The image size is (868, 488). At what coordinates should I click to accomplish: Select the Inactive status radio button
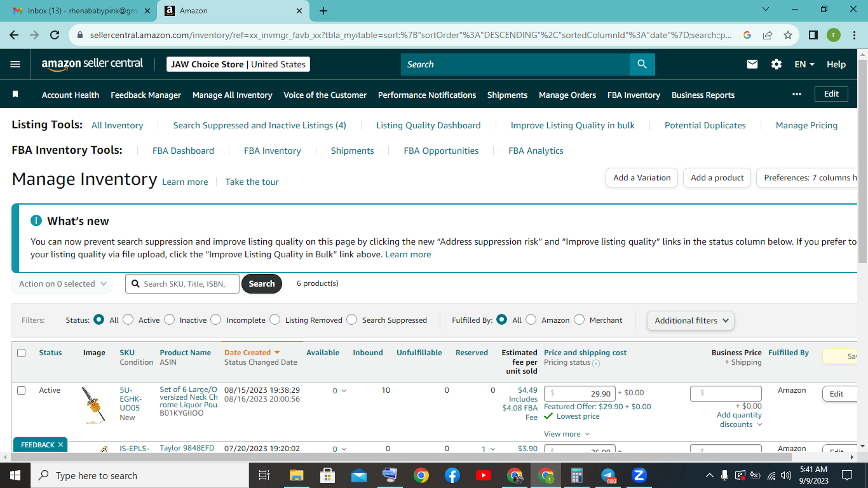coord(169,320)
